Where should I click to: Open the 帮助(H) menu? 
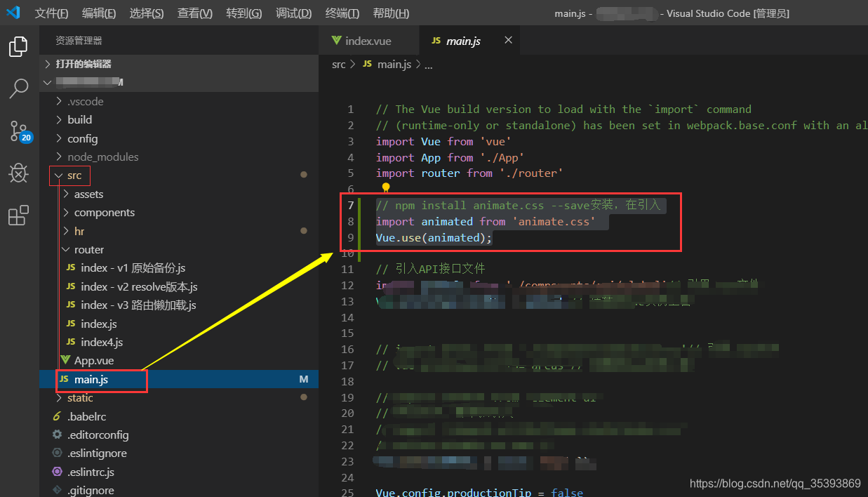(391, 13)
